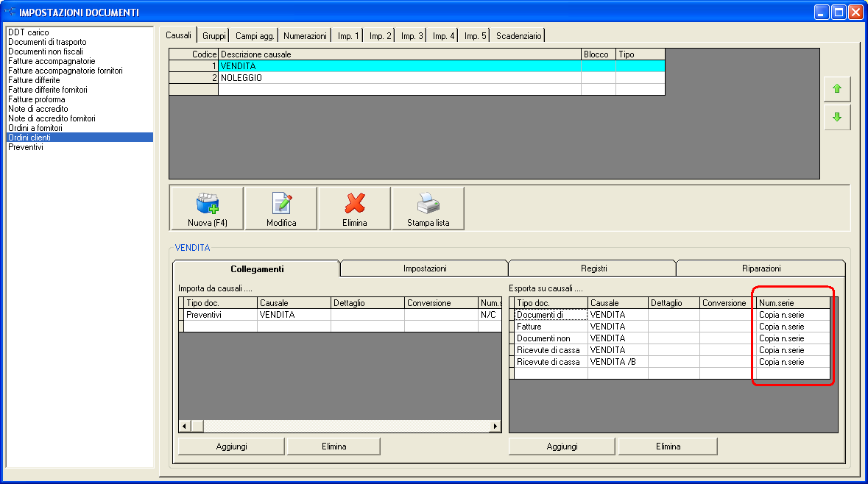Click the window title bar app icon
The width and height of the screenshot is (868, 484).
[x=10, y=13]
